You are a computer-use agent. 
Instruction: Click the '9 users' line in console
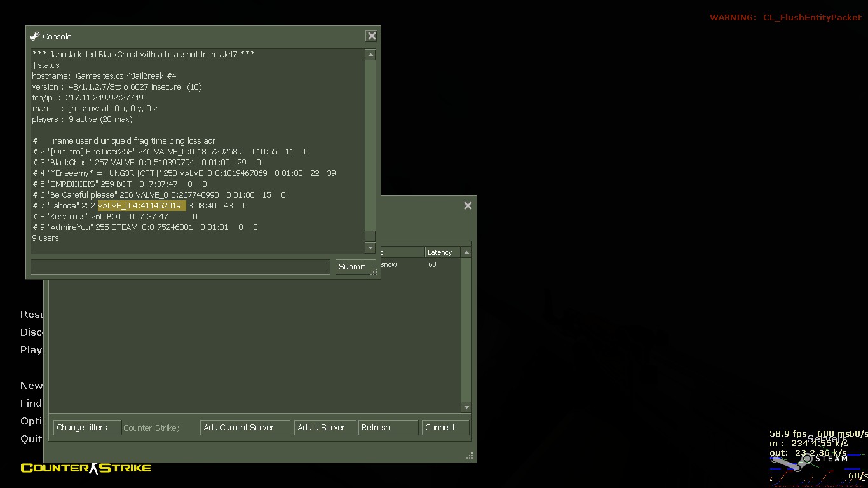coord(45,238)
